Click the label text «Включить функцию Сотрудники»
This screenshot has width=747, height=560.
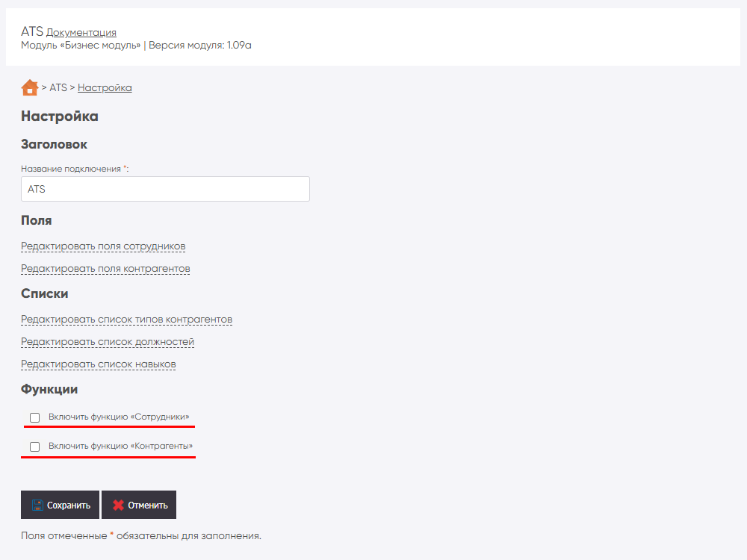pos(119,417)
